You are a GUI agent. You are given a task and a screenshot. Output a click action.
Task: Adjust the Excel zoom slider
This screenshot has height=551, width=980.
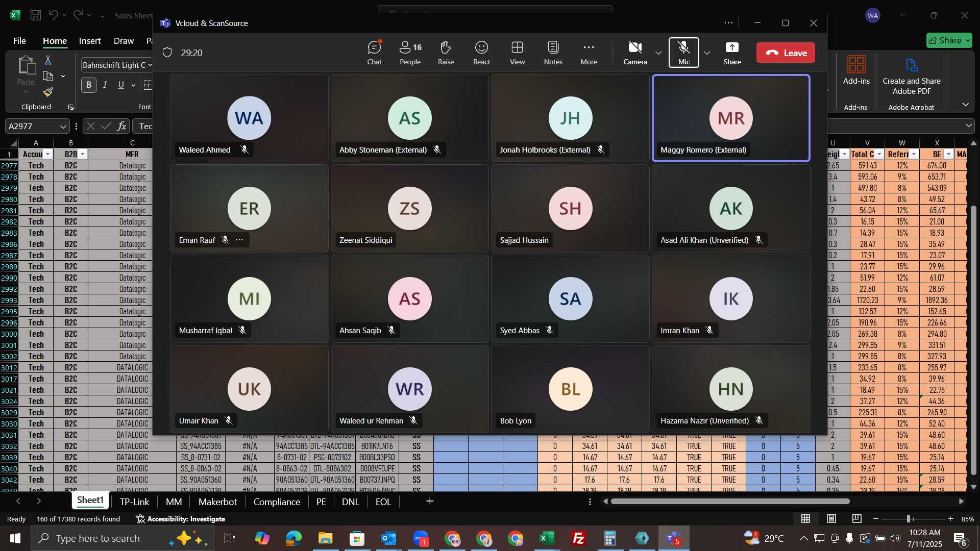tap(909, 519)
